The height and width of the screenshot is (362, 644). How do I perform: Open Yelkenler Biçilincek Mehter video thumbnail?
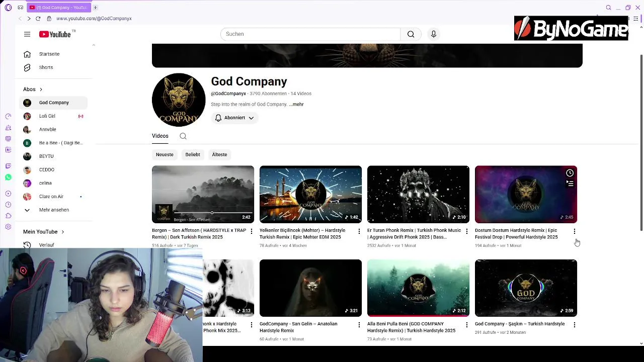click(310, 194)
